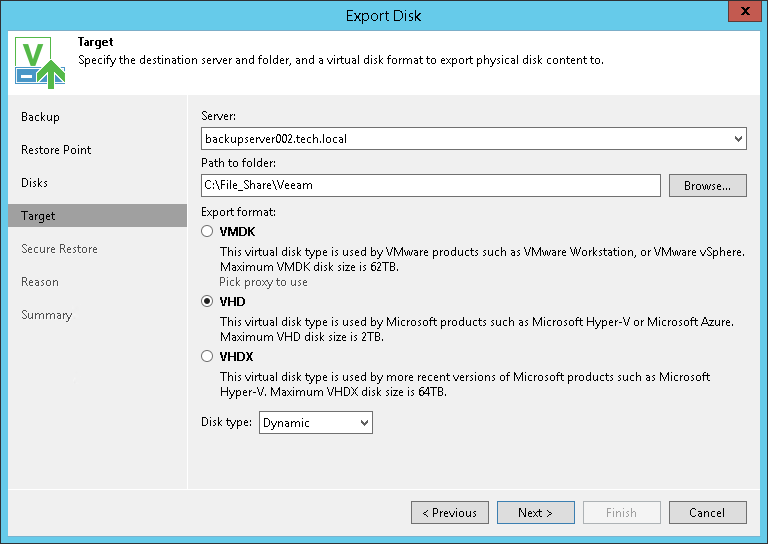The width and height of the screenshot is (768, 544).
Task: Close the Export Disk window
Action: point(743,15)
